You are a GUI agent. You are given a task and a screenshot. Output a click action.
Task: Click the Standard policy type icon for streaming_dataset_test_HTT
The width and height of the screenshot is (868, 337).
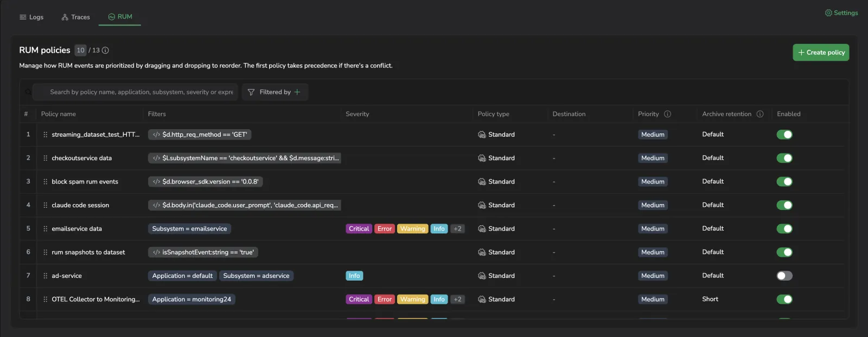pos(482,135)
